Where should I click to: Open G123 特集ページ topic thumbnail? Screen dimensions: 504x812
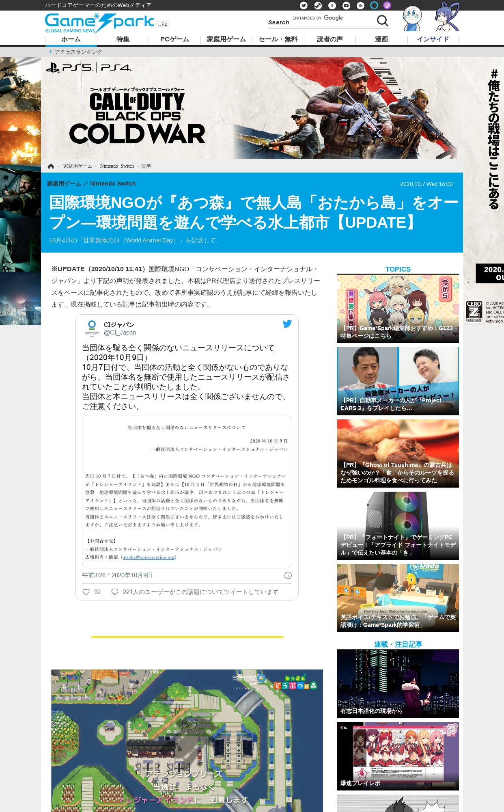point(398,309)
